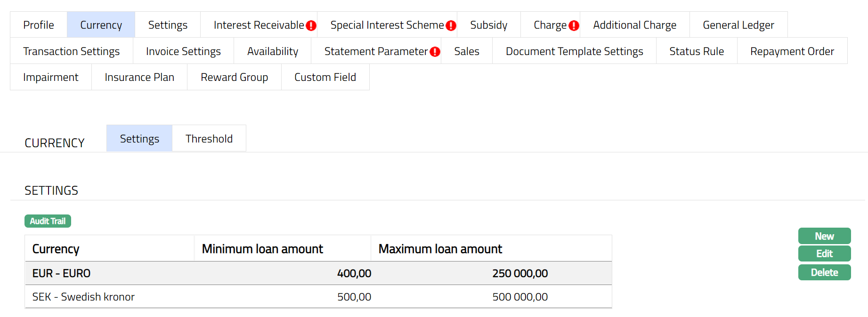
Task: Open the Custom Field tab
Action: pyautogui.click(x=325, y=77)
